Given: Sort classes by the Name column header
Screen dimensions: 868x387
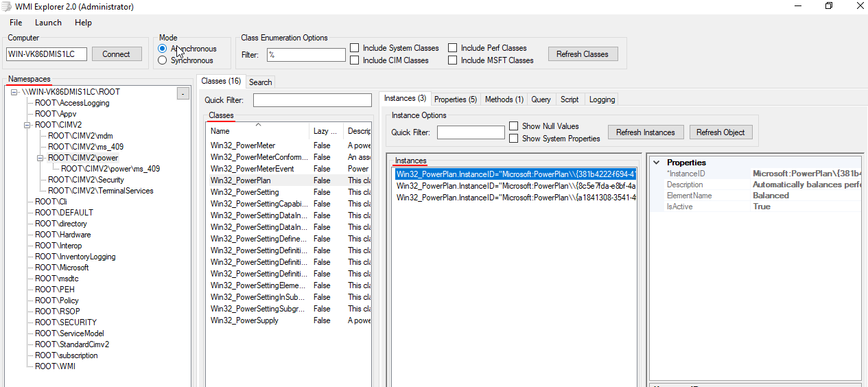Looking at the screenshot, I should pos(257,131).
